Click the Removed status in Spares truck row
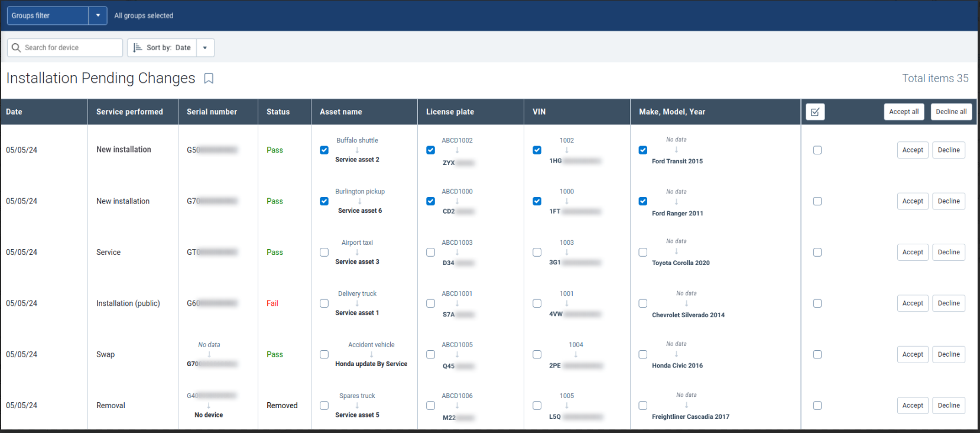 (x=282, y=406)
